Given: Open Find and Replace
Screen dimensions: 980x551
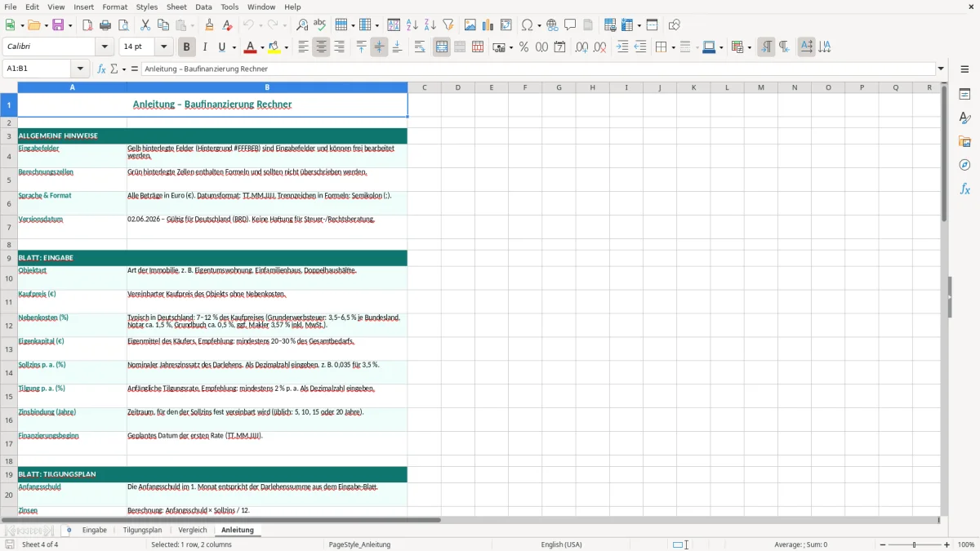Looking at the screenshot, I should click(x=302, y=25).
